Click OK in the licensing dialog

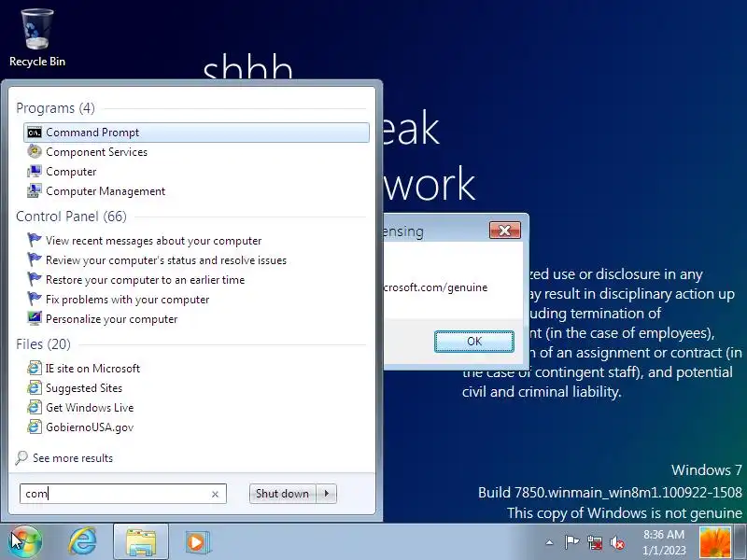[x=474, y=342]
